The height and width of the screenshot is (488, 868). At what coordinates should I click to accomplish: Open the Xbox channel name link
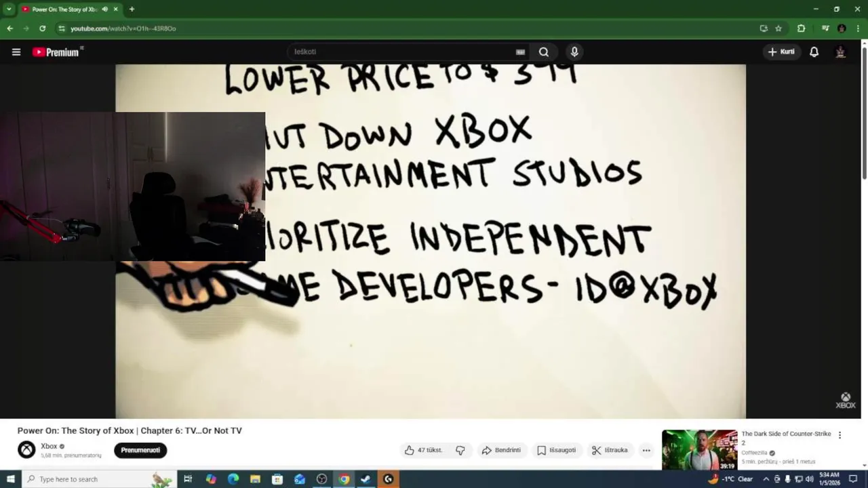tap(49, 446)
